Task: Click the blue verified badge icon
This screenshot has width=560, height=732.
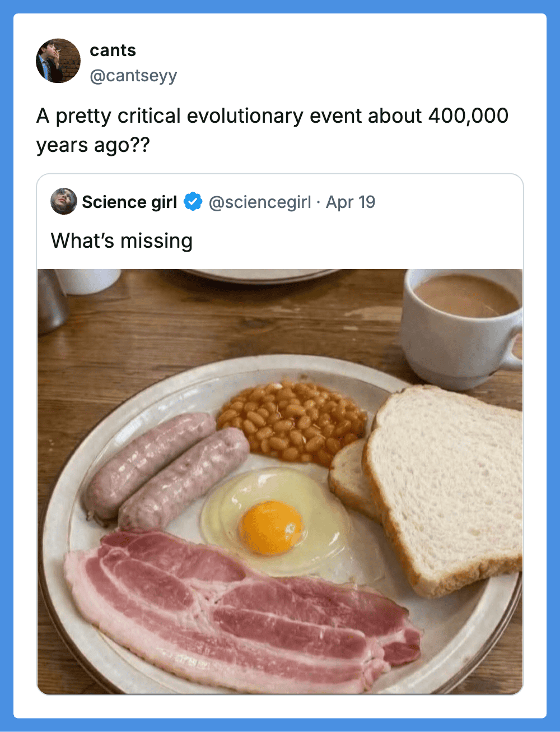Action: [x=193, y=202]
